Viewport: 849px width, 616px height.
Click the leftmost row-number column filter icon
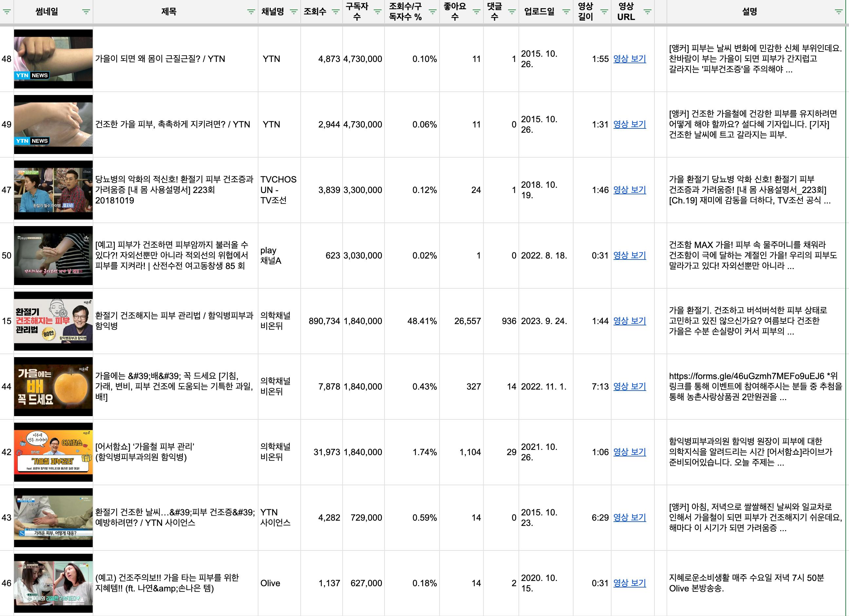pyautogui.click(x=7, y=11)
